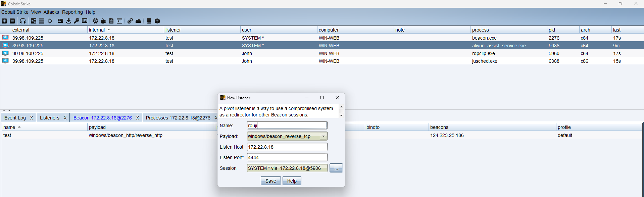Screen dimensions: 644x197
Task: Click the cloud icon in the toolbar
Action: (138, 21)
